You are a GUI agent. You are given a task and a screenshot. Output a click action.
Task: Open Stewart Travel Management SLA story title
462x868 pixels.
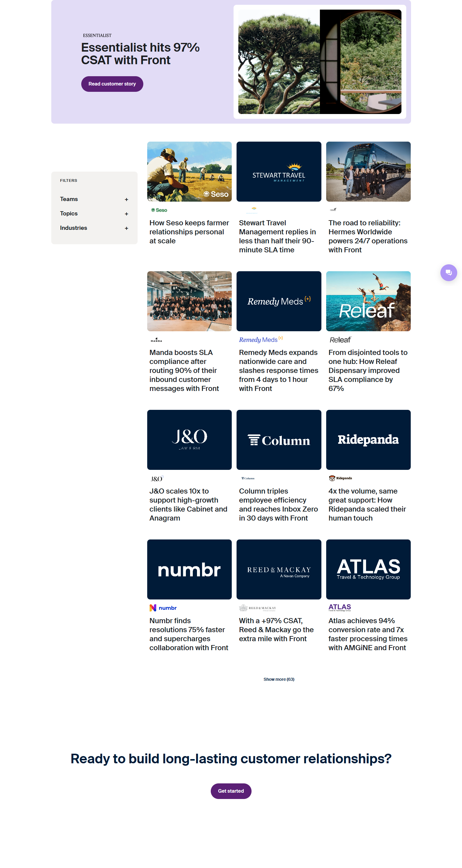tap(278, 236)
